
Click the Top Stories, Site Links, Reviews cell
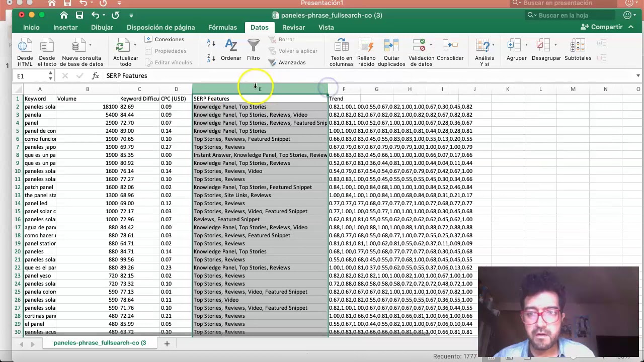pos(260,195)
